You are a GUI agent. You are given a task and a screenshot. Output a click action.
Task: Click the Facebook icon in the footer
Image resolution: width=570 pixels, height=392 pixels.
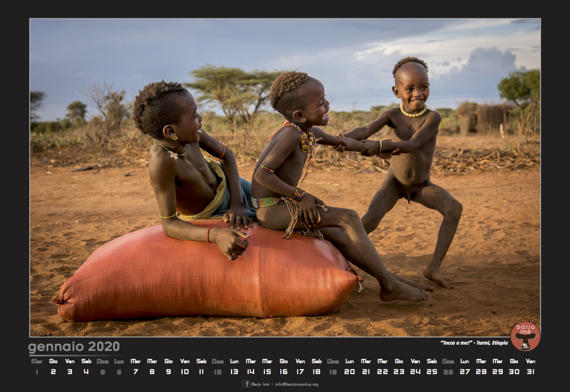pos(246,384)
